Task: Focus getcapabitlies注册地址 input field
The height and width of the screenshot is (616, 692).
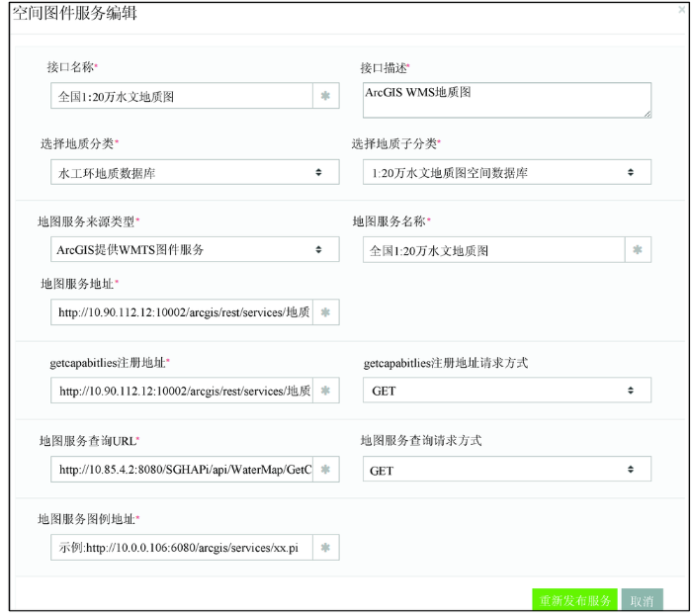Action: [x=182, y=391]
